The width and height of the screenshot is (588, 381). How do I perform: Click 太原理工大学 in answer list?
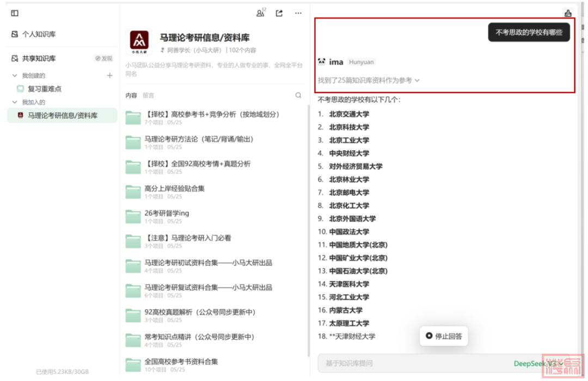click(x=349, y=323)
